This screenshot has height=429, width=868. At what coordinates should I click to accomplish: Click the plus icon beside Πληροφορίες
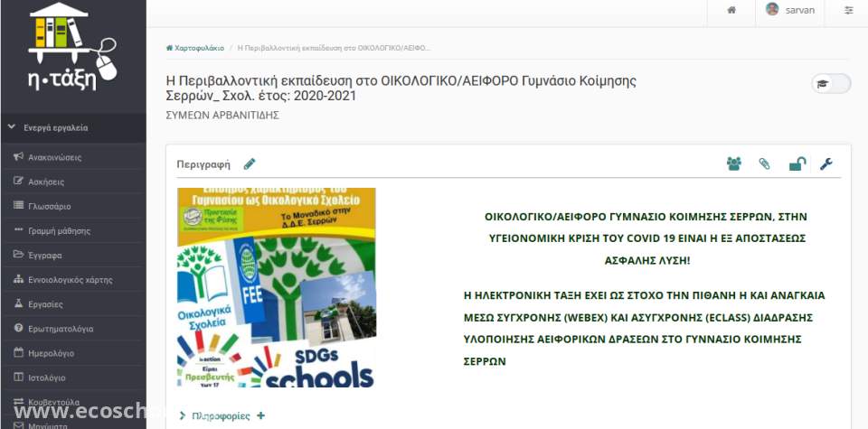261,415
